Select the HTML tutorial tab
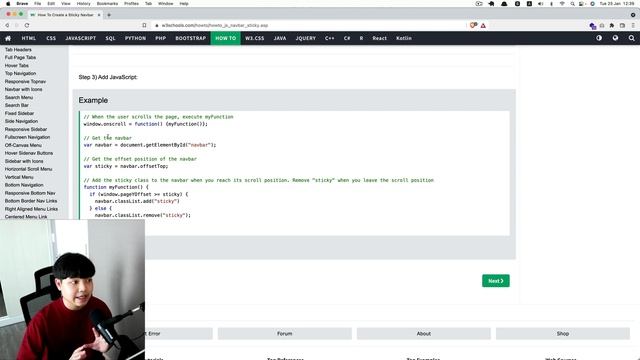The image size is (640, 360). click(x=29, y=38)
